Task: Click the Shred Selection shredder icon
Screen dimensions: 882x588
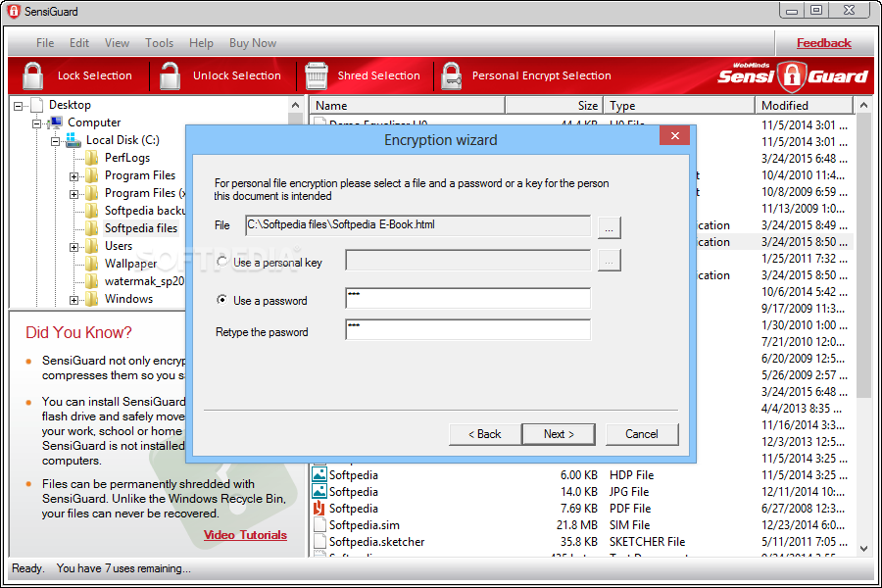Action: tap(317, 75)
